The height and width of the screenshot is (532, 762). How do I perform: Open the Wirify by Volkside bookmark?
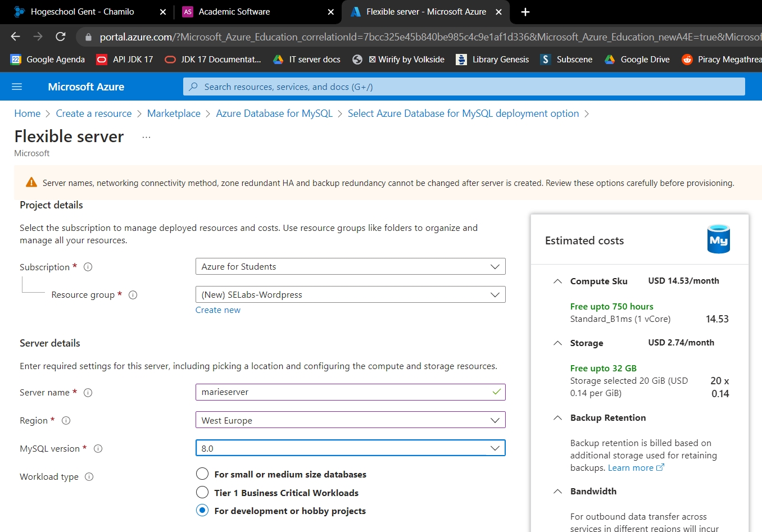398,60
